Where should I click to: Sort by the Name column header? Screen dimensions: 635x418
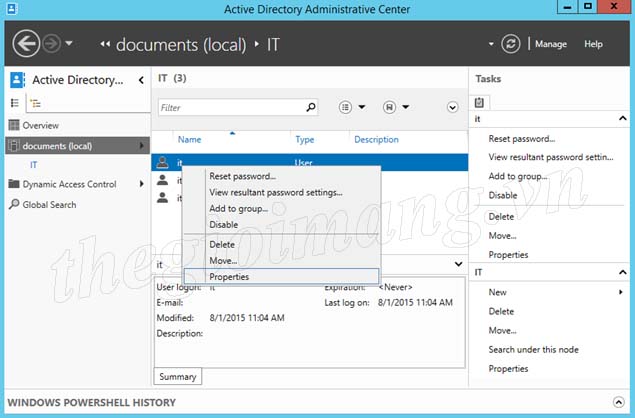pos(189,139)
